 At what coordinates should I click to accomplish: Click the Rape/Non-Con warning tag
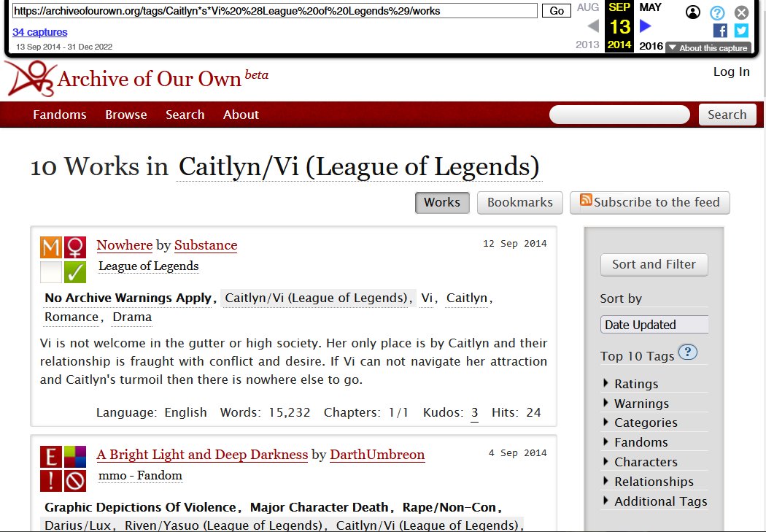(449, 508)
